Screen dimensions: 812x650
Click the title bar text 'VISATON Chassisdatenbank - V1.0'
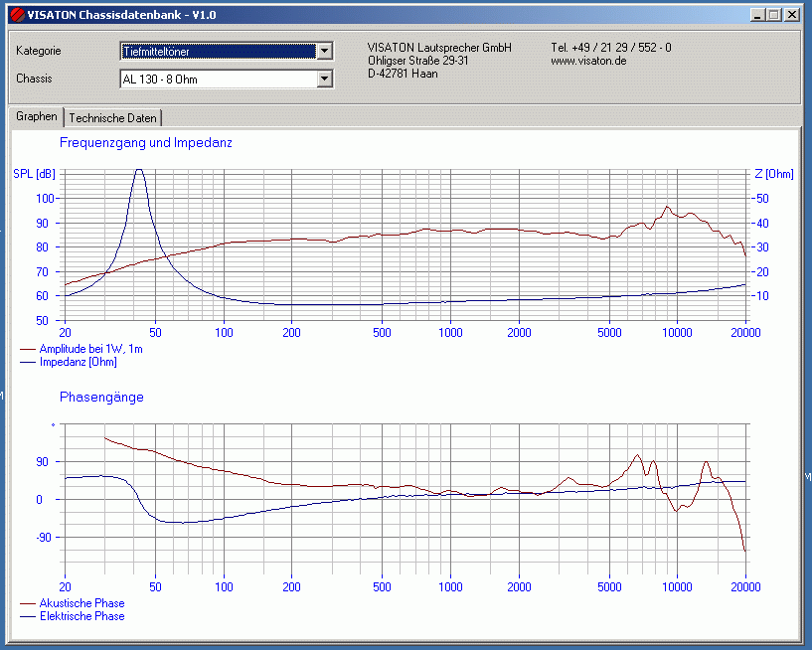click(x=121, y=15)
